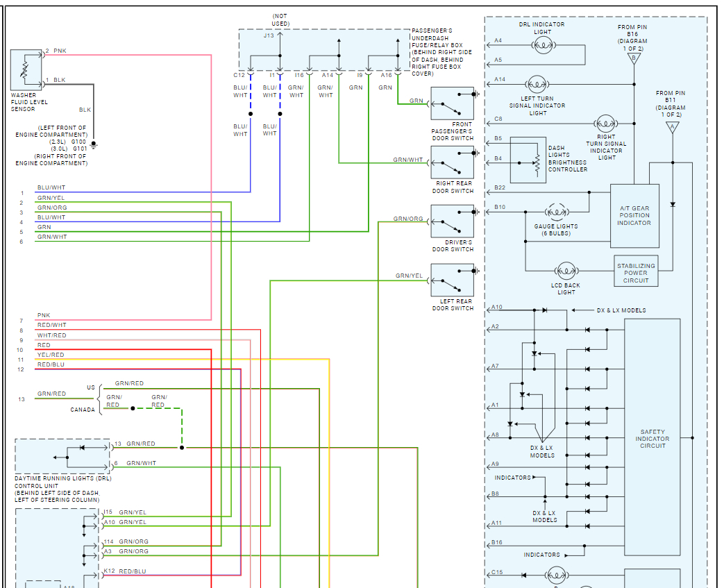Click the GRN/ORG wire label at row 3

52,208
